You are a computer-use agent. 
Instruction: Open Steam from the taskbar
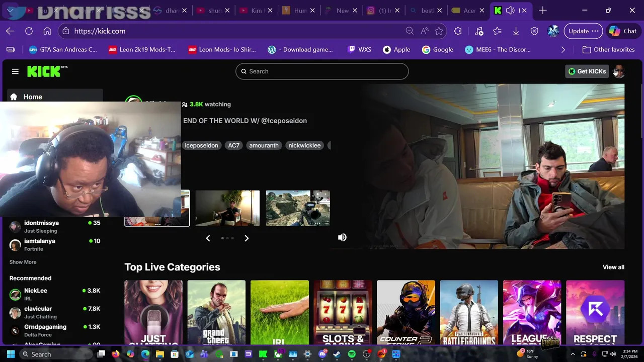coord(337,354)
